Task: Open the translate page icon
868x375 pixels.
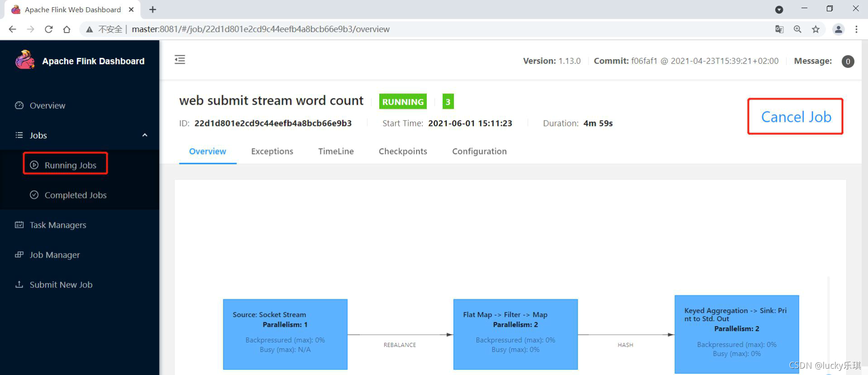Action: coord(779,29)
